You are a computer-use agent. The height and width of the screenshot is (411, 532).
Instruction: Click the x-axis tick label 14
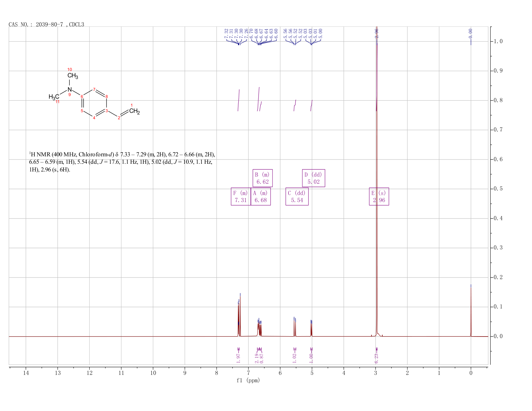(26, 373)
